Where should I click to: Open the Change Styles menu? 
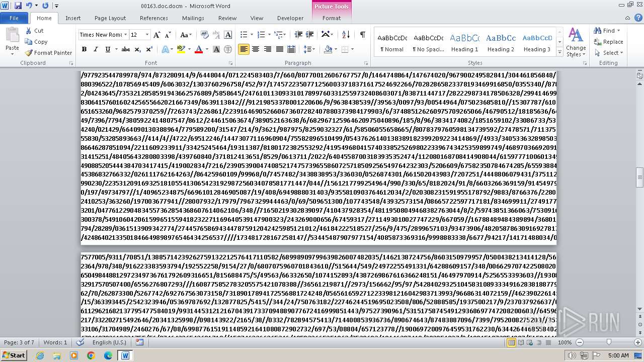point(576,42)
